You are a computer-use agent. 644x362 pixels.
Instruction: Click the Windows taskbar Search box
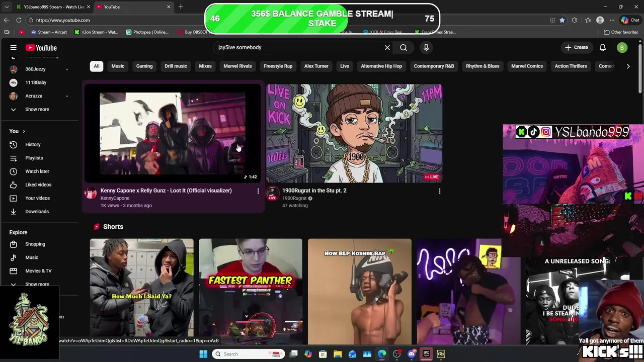248,354
